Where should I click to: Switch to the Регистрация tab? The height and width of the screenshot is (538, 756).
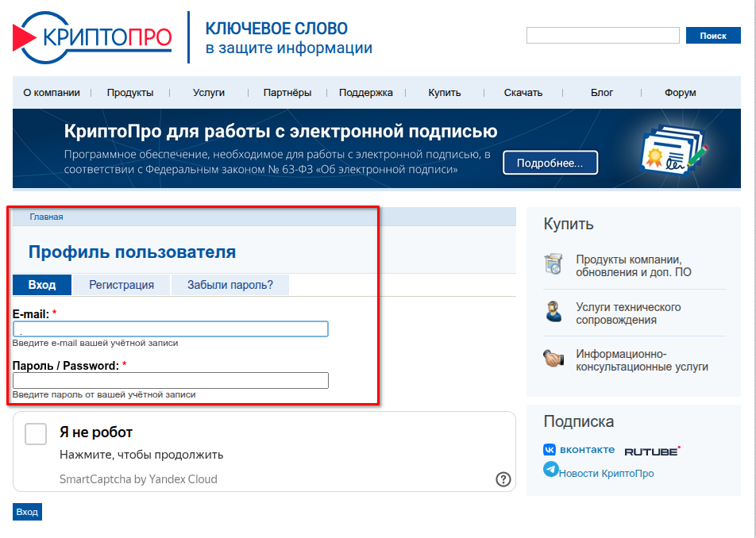tap(121, 285)
